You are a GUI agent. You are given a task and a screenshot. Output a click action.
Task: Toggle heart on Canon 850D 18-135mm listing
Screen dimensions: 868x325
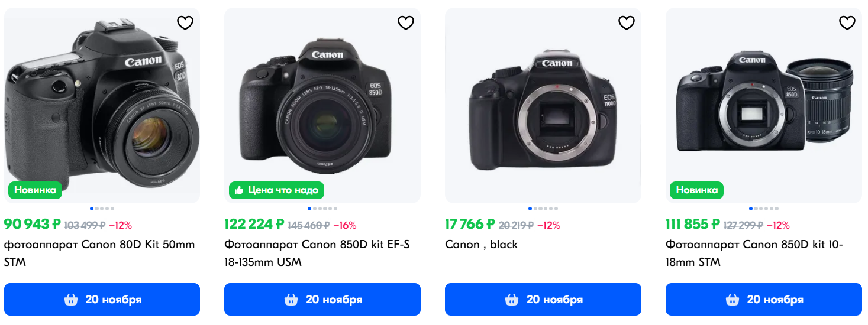pos(405,23)
